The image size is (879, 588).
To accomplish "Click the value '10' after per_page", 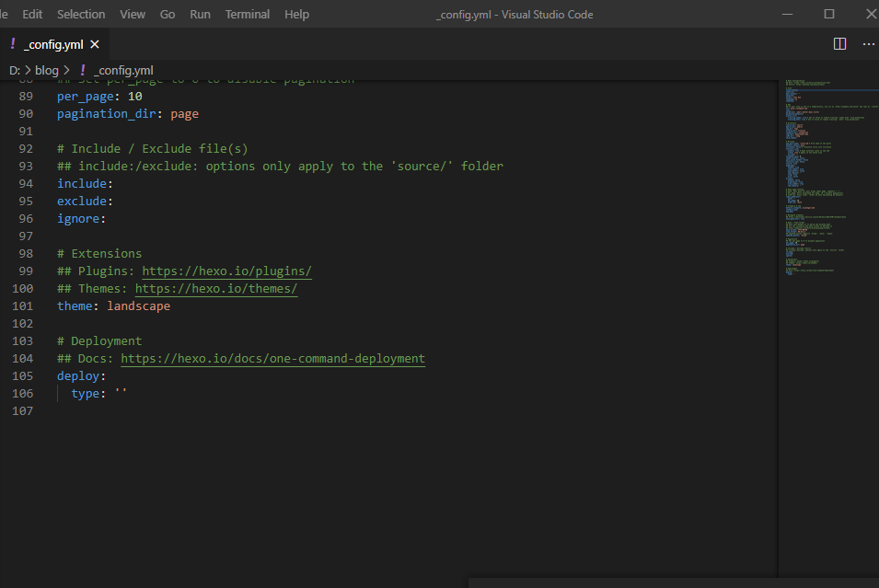I will tap(135, 97).
